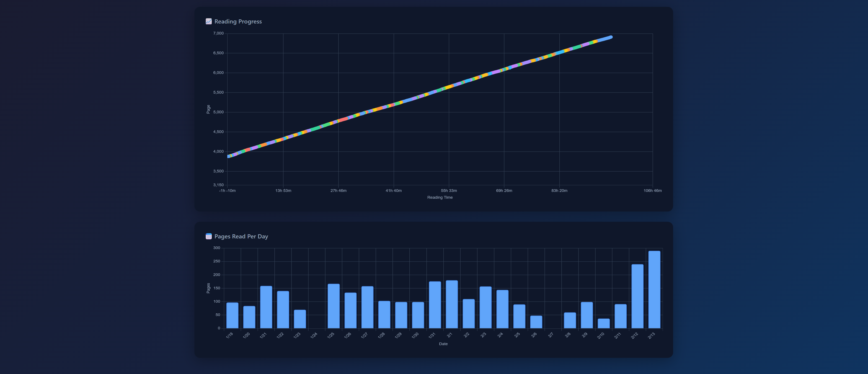Image resolution: width=868 pixels, height=374 pixels.
Task: Click the Pages Read Per Day heading
Action: click(241, 237)
